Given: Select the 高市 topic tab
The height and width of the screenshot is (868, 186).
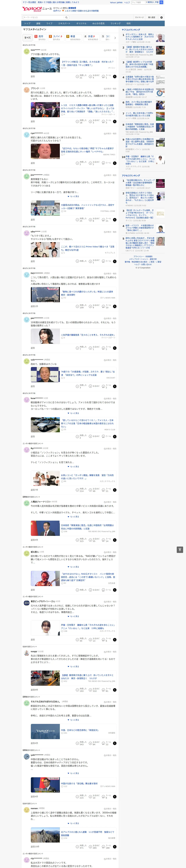Looking at the screenshot, I should tap(40, 38).
